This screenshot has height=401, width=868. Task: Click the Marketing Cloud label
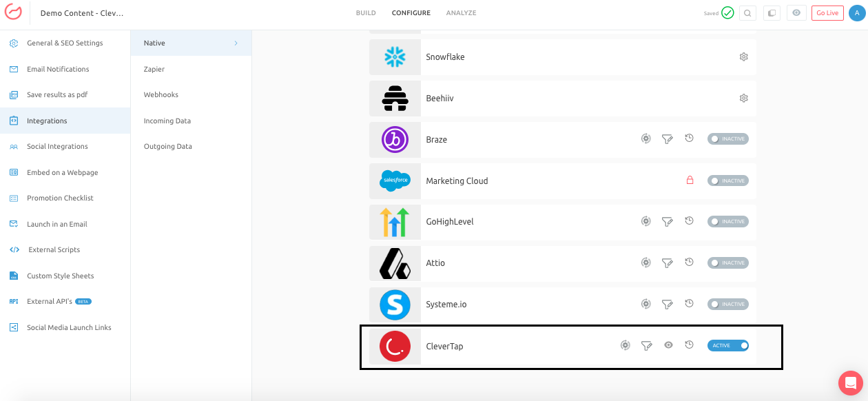[457, 181]
